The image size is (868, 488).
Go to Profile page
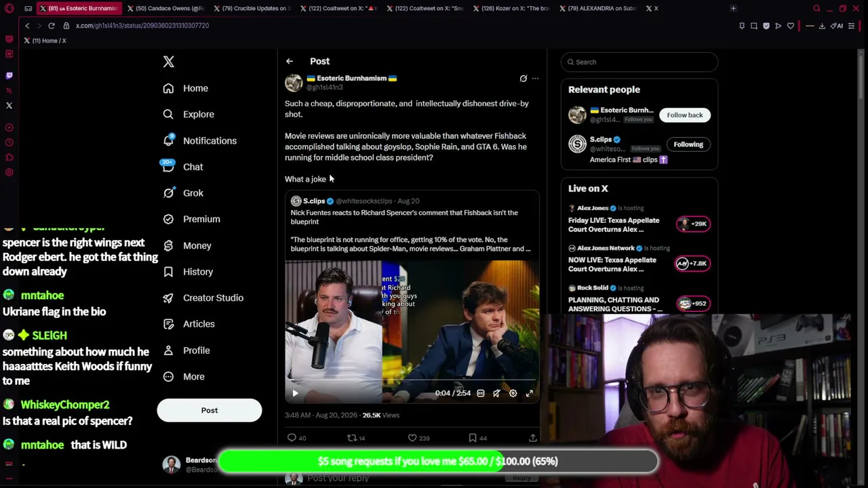click(186, 350)
